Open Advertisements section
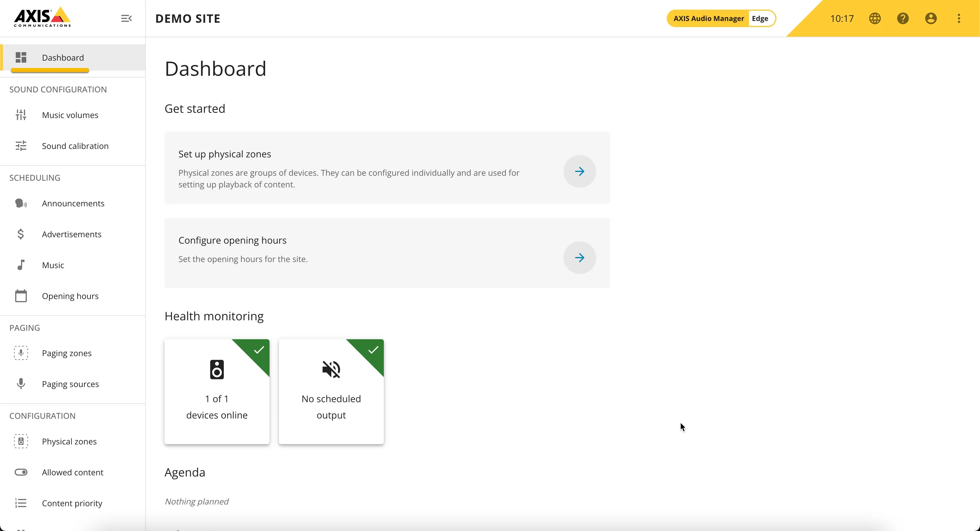The height and width of the screenshot is (531, 980). point(73,234)
